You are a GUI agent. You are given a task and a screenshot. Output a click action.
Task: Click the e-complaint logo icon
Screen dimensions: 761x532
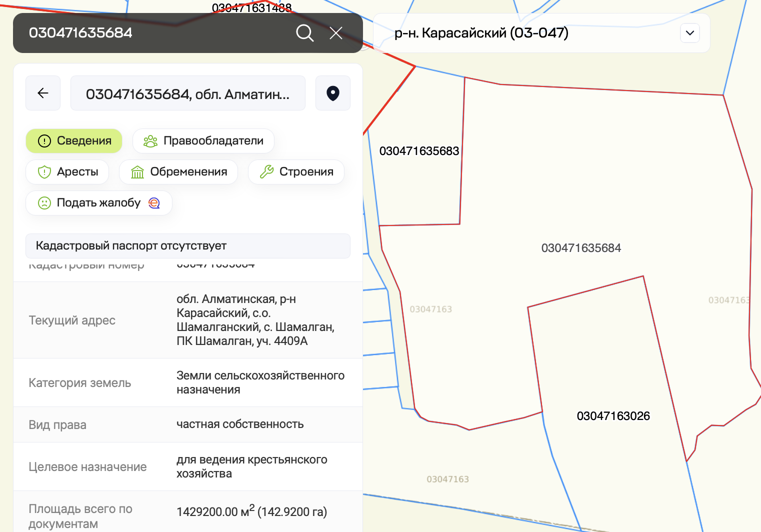pyautogui.click(x=154, y=203)
